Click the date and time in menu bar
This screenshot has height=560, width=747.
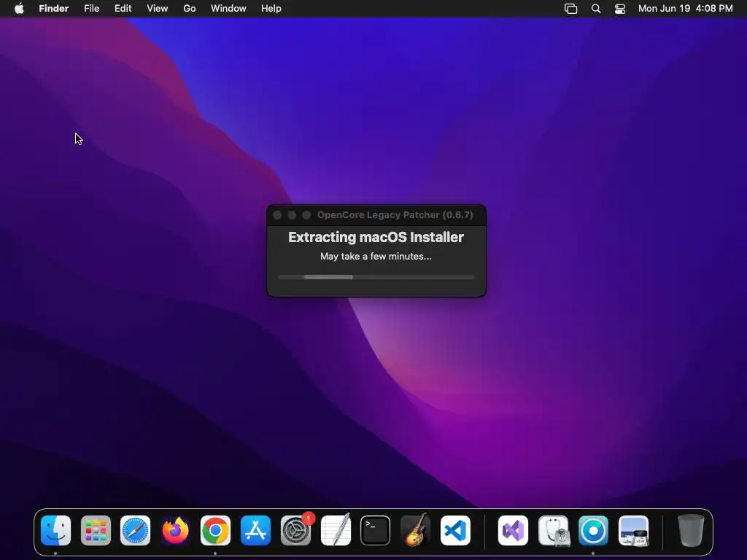tap(685, 9)
